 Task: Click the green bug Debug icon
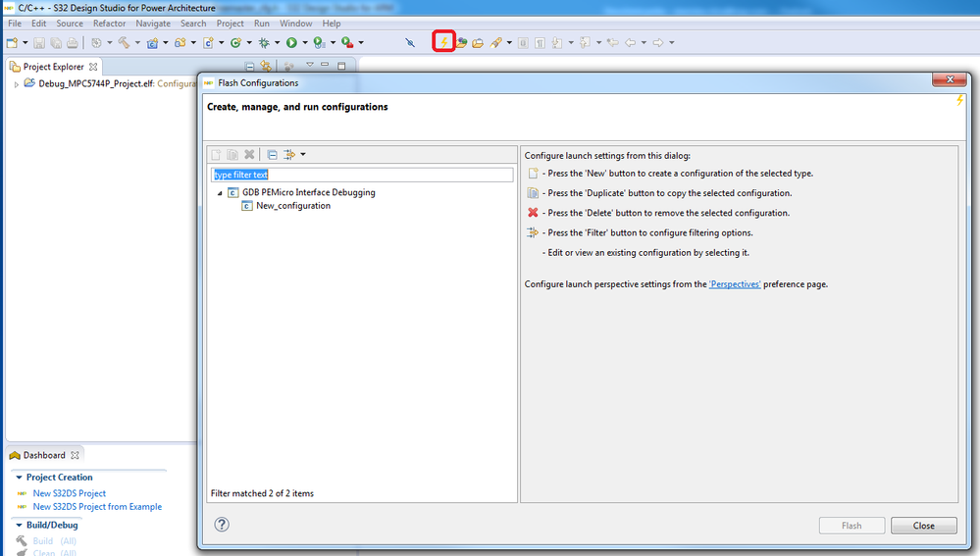[265, 42]
